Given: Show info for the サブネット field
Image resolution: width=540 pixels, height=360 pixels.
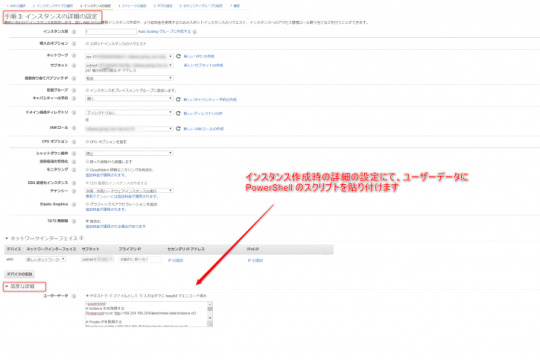Looking at the screenshot, I should (74, 65).
